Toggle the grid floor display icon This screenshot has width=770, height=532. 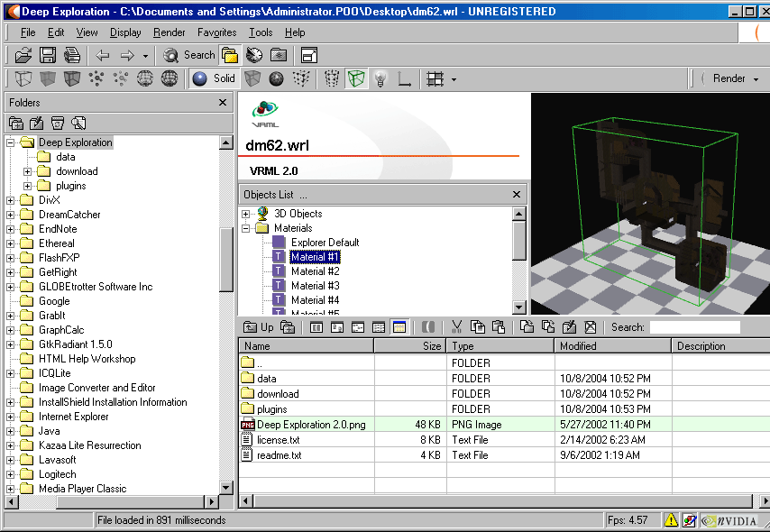(435, 78)
